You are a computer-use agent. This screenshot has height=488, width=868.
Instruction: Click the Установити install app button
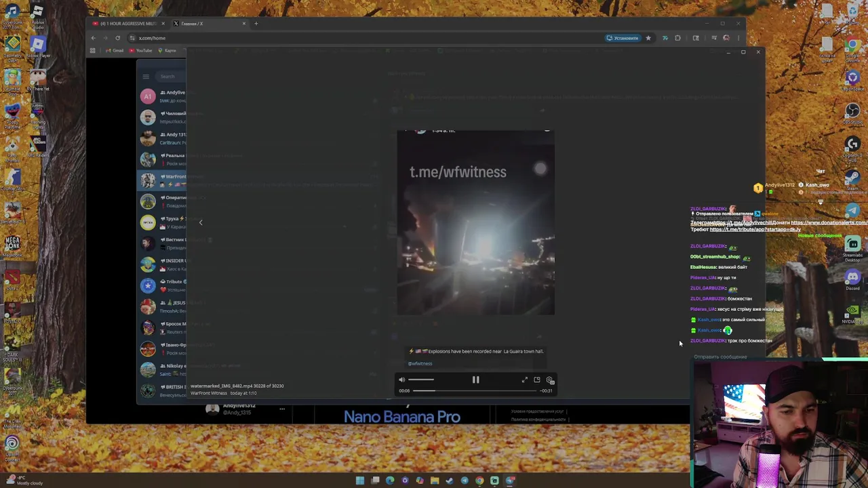(623, 38)
